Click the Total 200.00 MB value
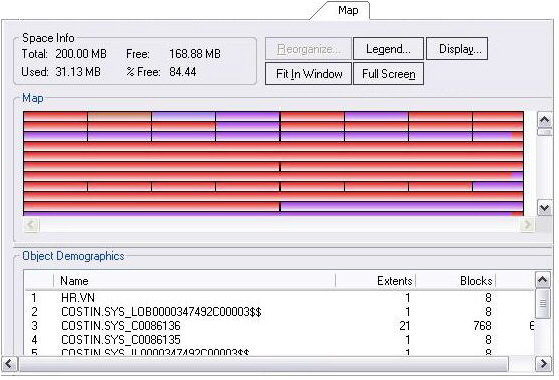 (81, 54)
